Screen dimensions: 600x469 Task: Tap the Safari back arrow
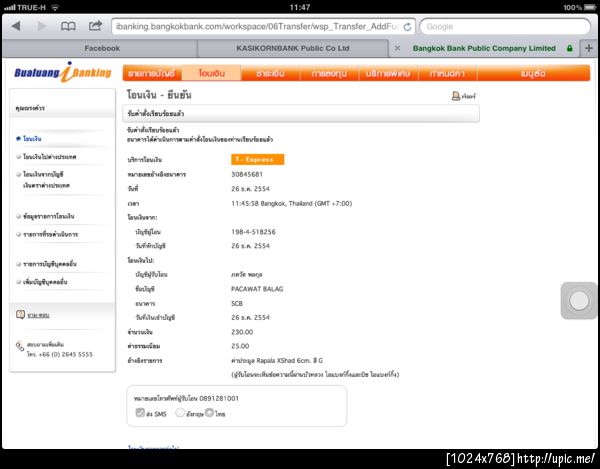[16, 26]
